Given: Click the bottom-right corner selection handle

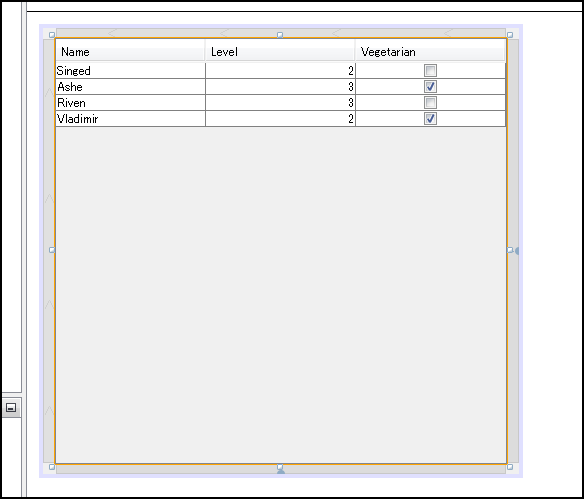Looking at the screenshot, I should pyautogui.click(x=510, y=467).
